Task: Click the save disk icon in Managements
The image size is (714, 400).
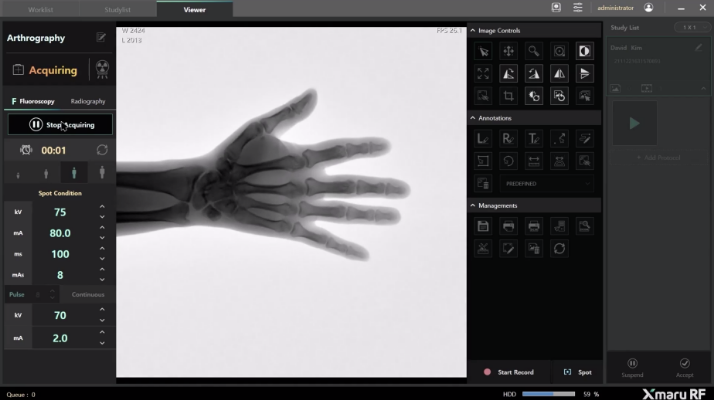Action: tap(483, 226)
